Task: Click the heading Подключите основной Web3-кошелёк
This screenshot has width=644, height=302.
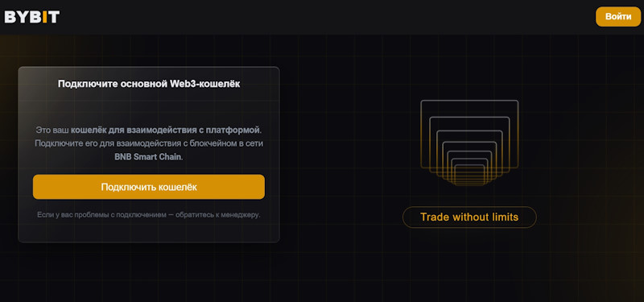Action: pyautogui.click(x=149, y=84)
